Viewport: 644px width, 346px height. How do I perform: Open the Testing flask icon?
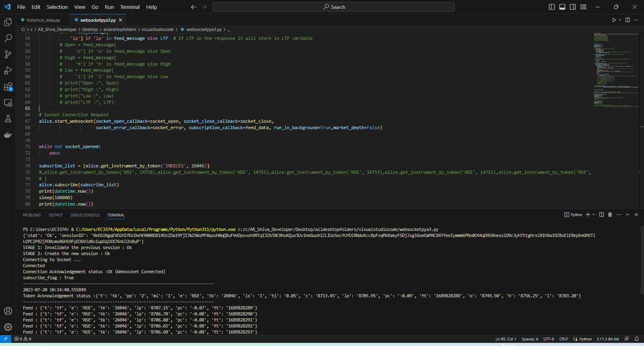(x=8, y=119)
